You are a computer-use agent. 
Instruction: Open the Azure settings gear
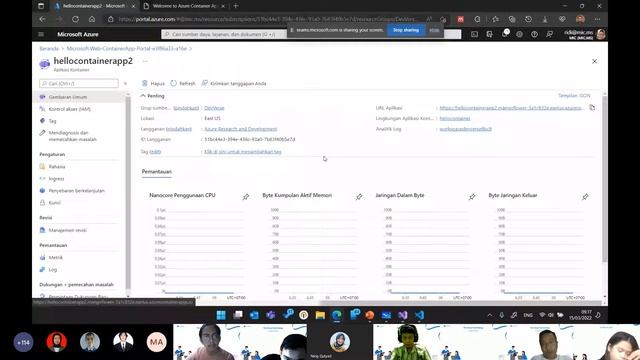519,34
